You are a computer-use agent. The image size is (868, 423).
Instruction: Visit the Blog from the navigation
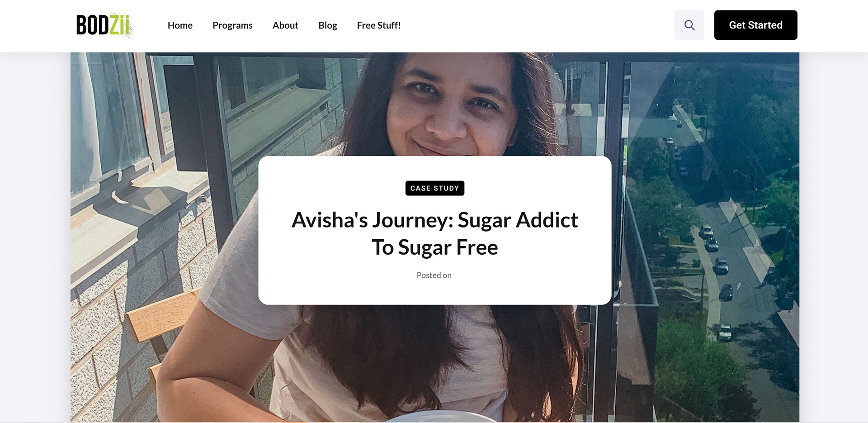328,25
